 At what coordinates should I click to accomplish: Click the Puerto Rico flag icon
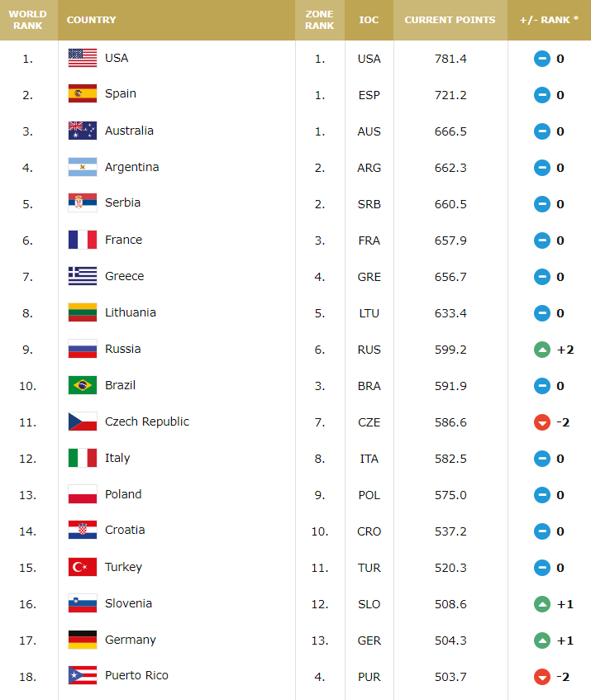83,676
